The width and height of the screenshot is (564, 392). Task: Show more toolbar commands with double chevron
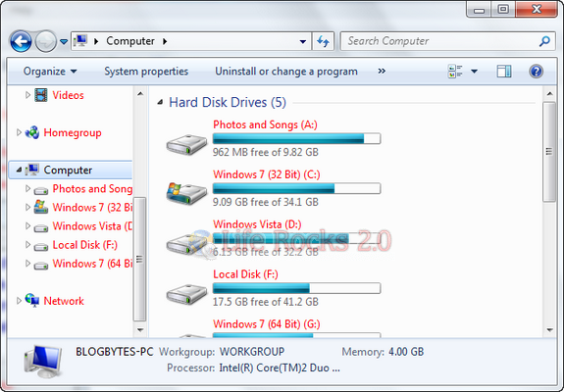[x=382, y=72]
